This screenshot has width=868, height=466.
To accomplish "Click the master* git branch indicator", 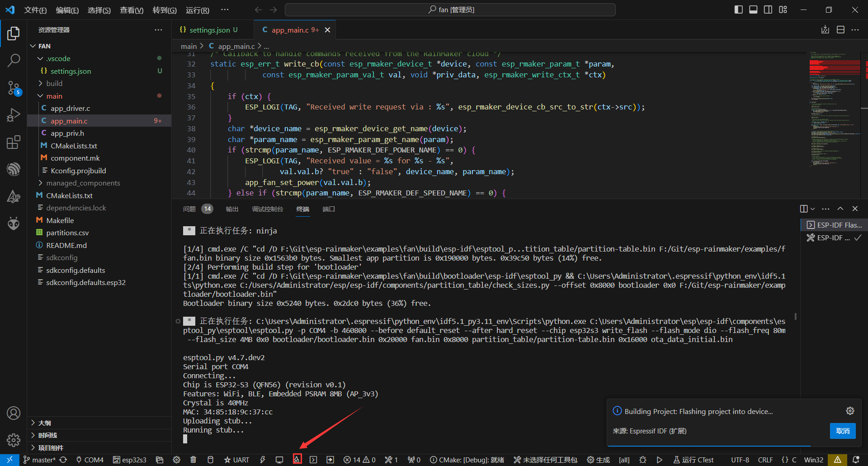I will pyautogui.click(x=39, y=460).
